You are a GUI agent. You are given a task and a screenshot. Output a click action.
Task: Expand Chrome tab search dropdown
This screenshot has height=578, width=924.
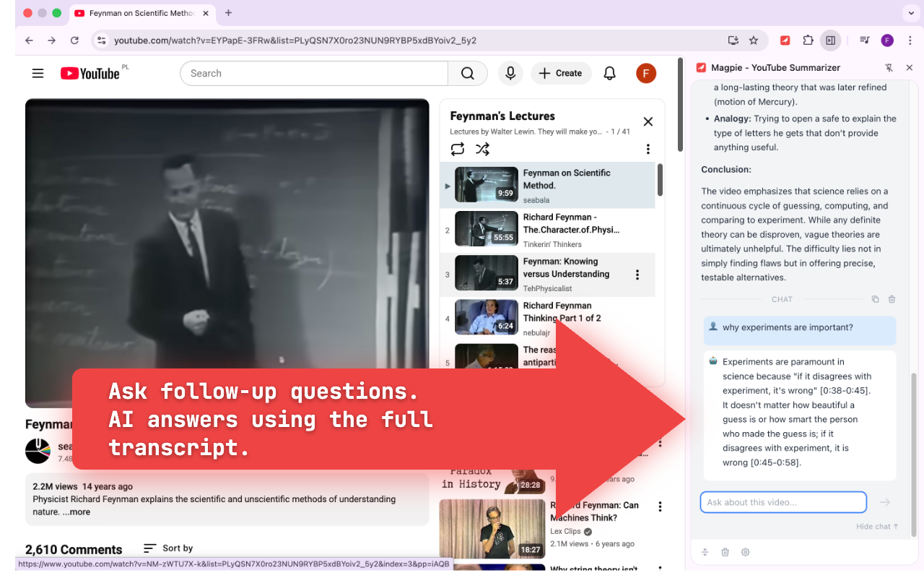point(910,13)
